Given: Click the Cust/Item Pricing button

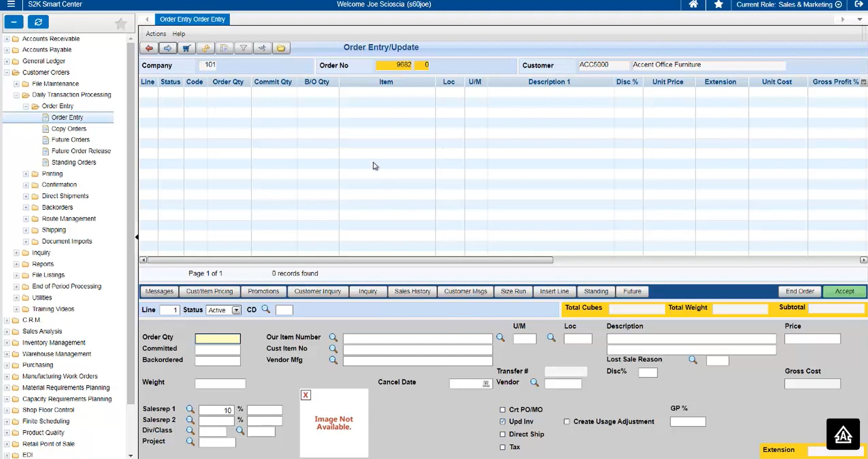Looking at the screenshot, I should point(209,291).
